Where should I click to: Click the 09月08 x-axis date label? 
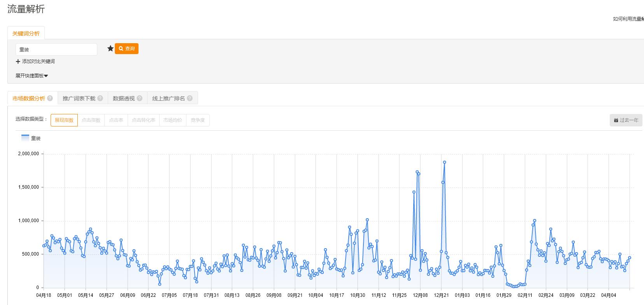(x=274, y=295)
